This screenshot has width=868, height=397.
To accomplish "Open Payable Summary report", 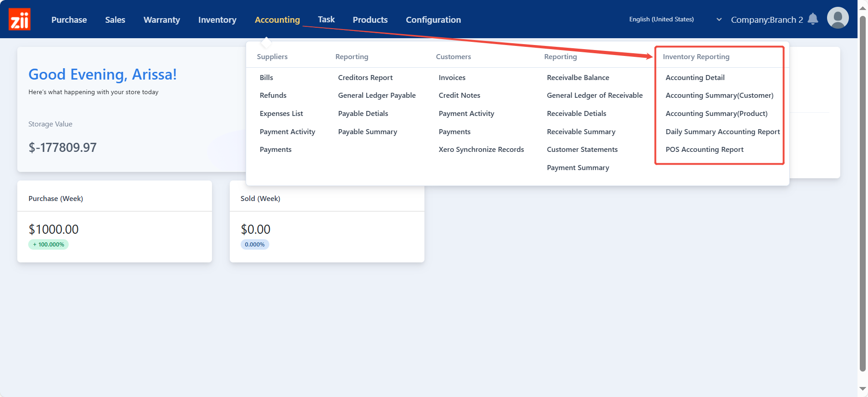I will point(368,131).
